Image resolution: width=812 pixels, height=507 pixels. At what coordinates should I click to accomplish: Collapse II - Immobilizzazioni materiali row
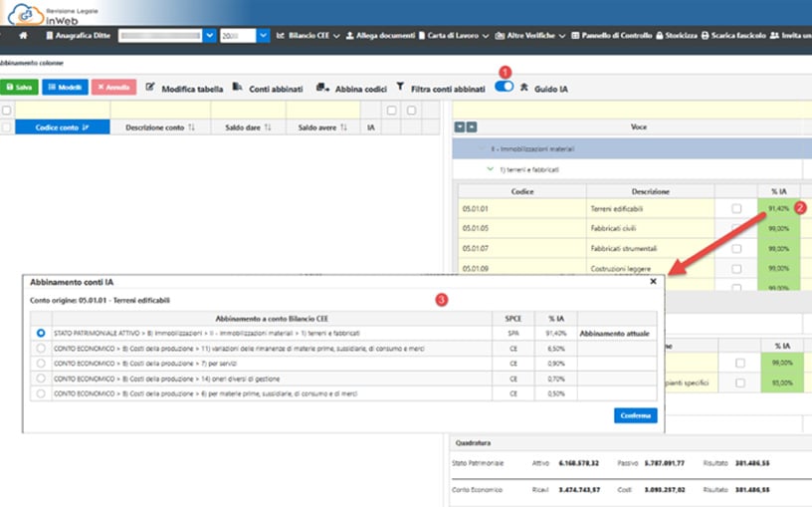[482, 148]
